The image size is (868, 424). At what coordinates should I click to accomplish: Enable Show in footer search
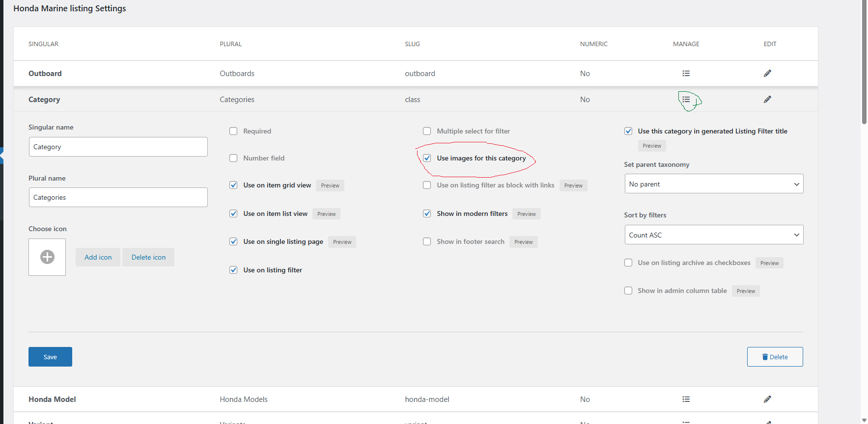point(427,241)
